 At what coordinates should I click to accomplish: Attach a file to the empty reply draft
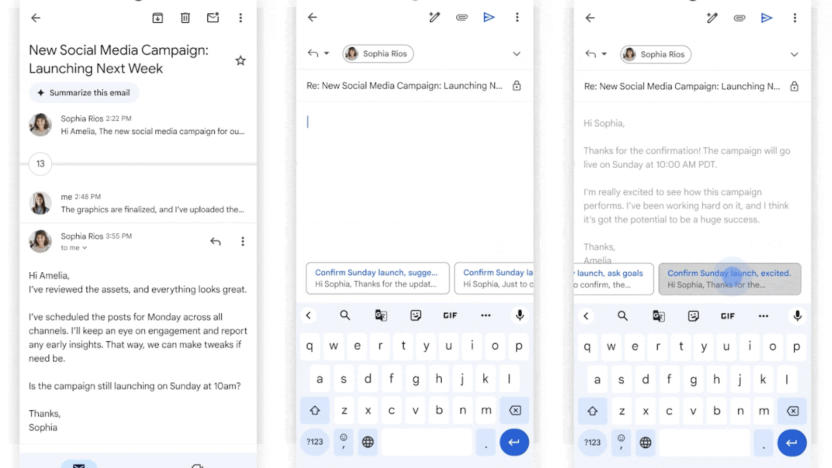462,18
